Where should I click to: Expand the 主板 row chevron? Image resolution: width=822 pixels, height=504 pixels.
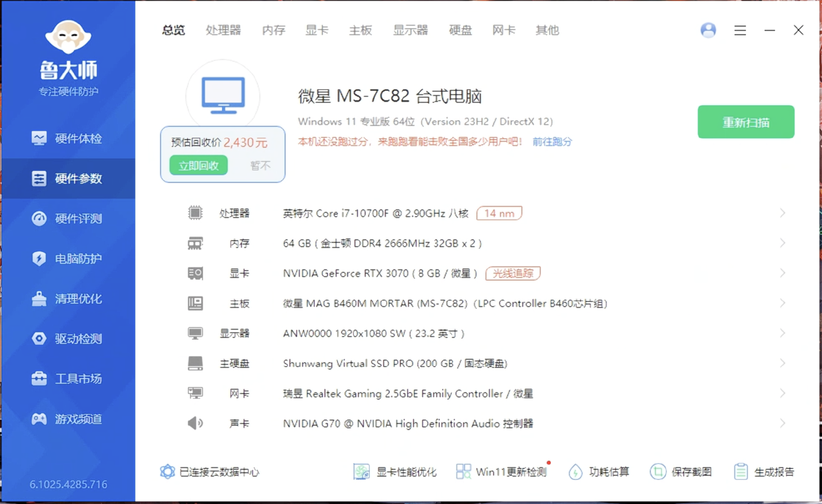pyautogui.click(x=783, y=303)
